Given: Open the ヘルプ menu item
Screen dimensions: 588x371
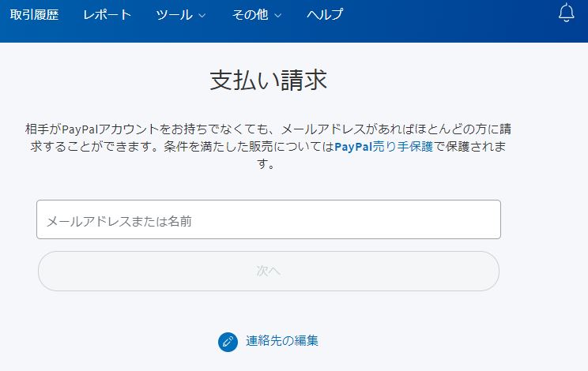Looking at the screenshot, I should point(325,14).
